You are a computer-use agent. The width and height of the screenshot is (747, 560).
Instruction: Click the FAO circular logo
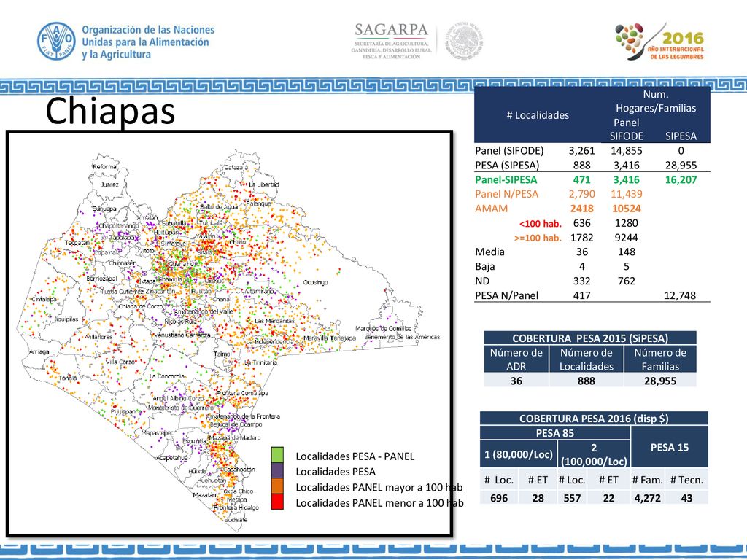click(x=56, y=41)
